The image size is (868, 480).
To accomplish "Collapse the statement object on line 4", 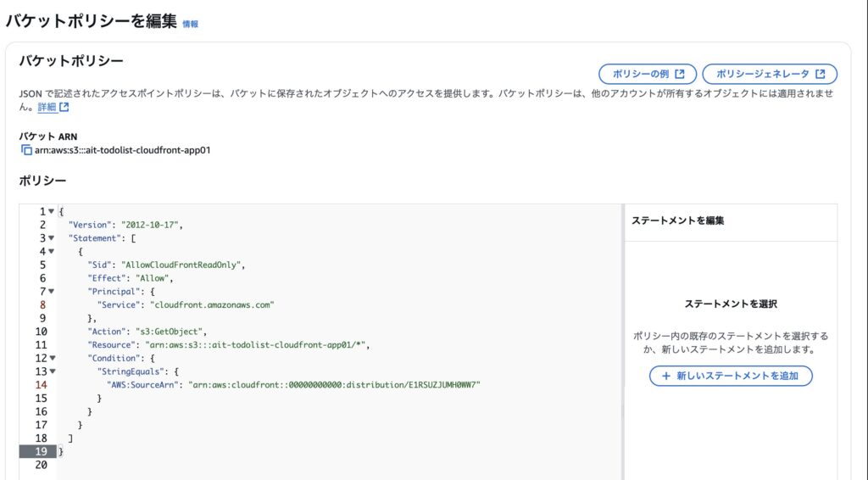I will click(x=52, y=251).
